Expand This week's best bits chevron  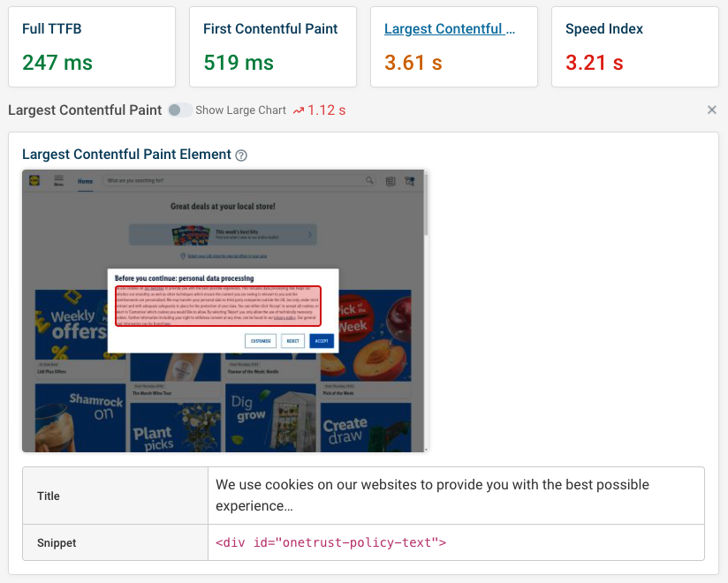[310, 234]
